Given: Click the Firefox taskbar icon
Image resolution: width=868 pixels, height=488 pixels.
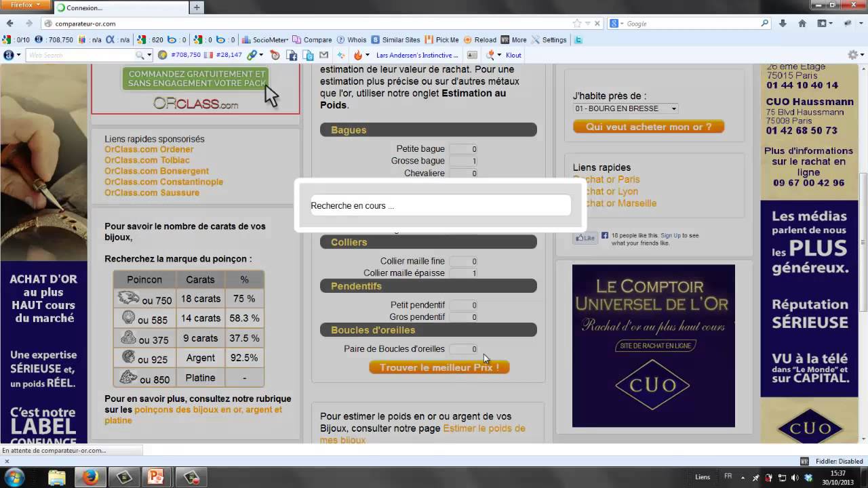Looking at the screenshot, I should point(91,477).
